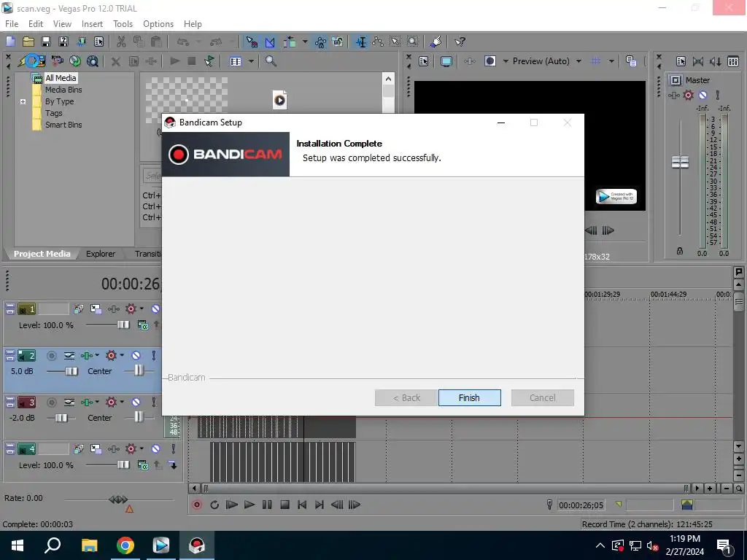Select Tags in the media tree
Image resolution: width=747 pixels, height=560 pixels.
[54, 113]
